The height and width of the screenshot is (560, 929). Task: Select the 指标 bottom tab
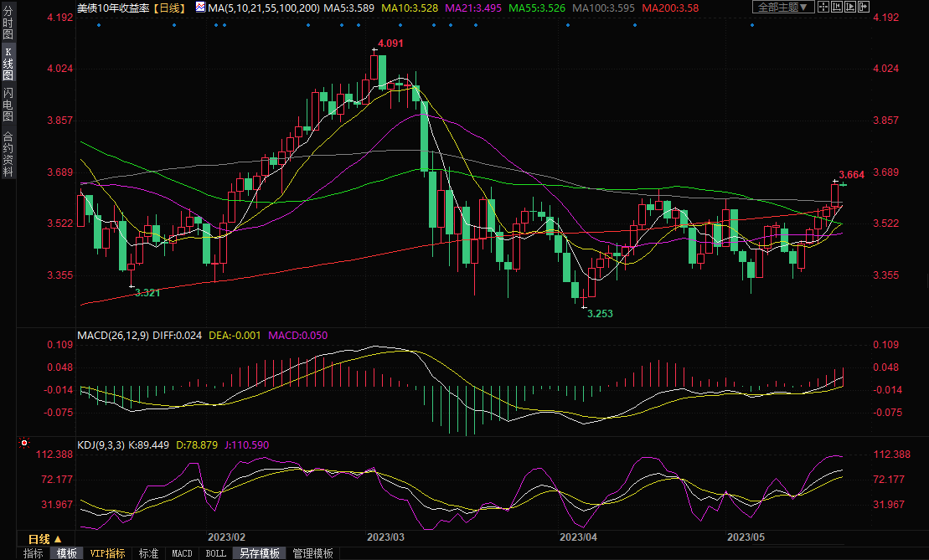point(34,553)
